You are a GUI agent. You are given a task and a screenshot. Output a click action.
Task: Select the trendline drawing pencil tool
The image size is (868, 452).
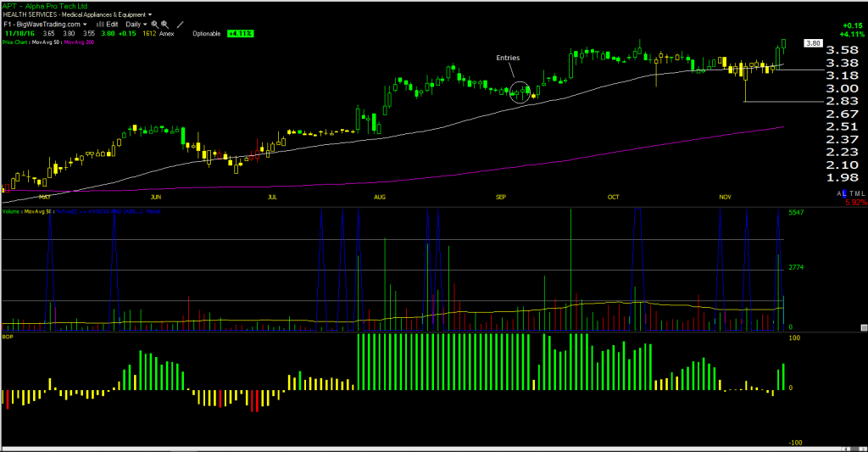click(180, 25)
